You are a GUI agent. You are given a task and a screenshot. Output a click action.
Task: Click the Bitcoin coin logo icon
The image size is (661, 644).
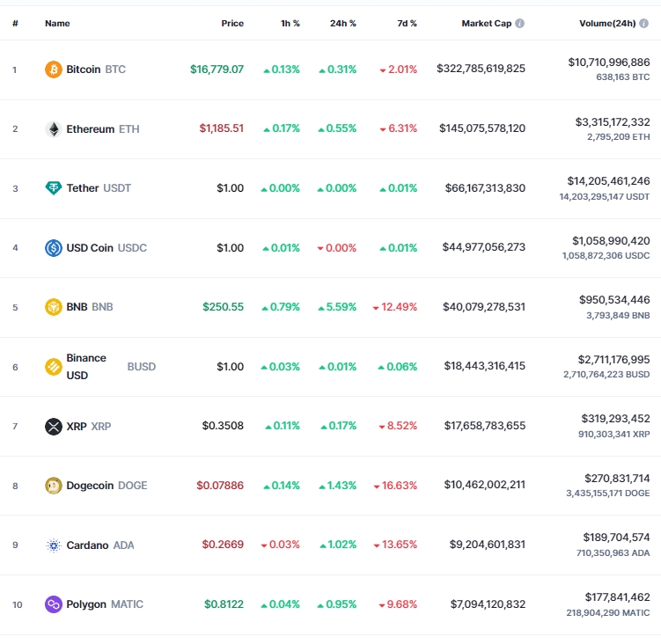54,70
